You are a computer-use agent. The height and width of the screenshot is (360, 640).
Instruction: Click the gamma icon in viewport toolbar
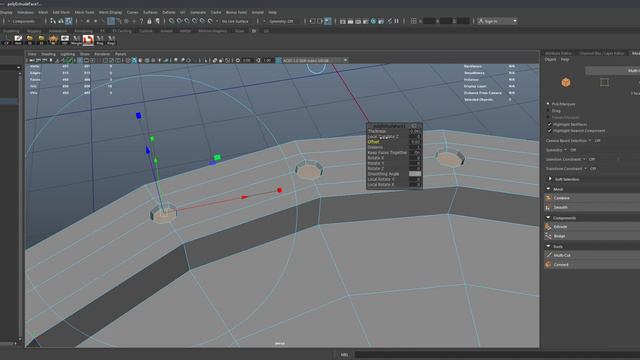(x=258, y=60)
